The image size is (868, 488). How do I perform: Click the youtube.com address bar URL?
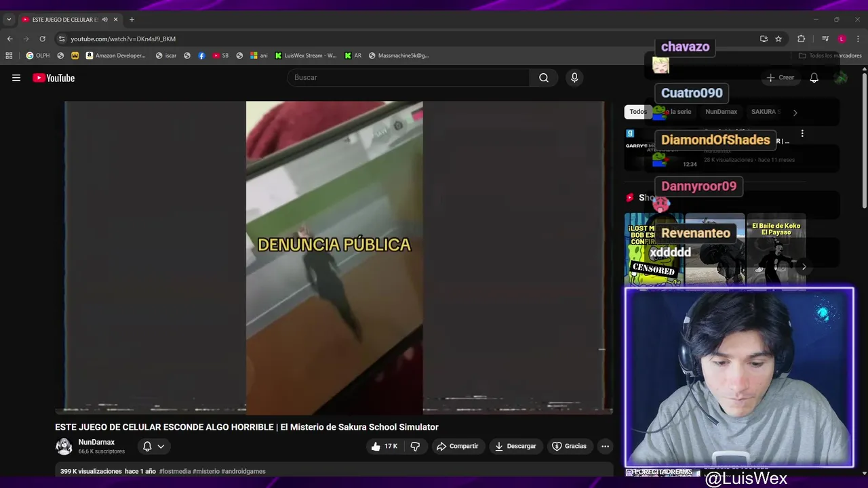(123, 39)
